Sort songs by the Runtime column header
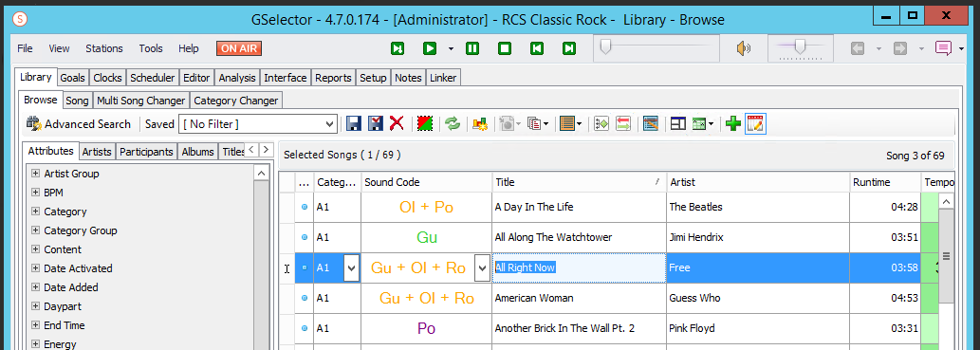Image resolution: width=980 pixels, height=350 pixels. (885, 182)
